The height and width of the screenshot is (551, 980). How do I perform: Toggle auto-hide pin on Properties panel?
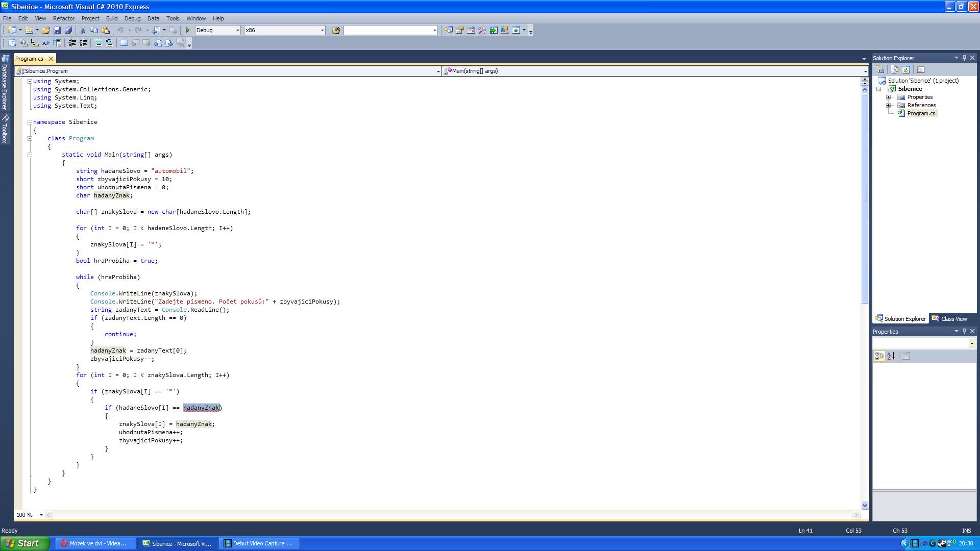point(964,331)
